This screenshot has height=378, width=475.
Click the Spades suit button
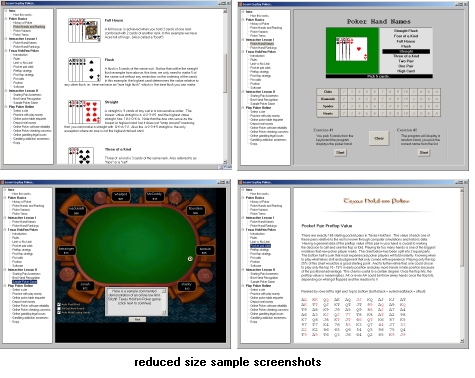327,106
